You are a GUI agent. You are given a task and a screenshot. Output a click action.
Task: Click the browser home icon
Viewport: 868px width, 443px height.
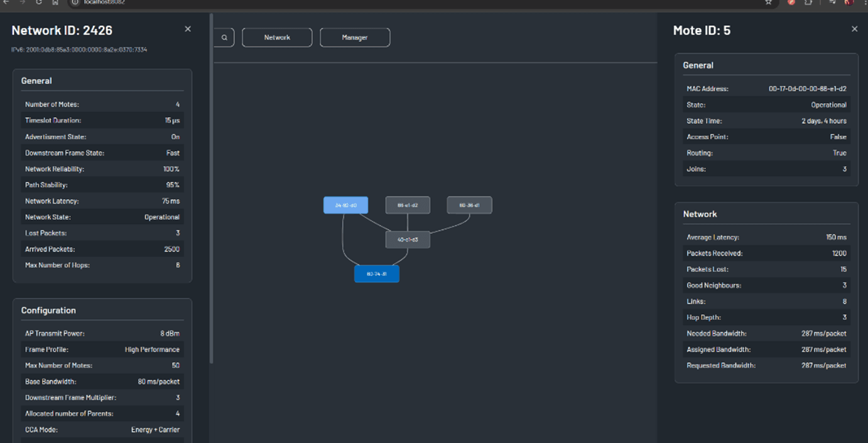pos(55,3)
